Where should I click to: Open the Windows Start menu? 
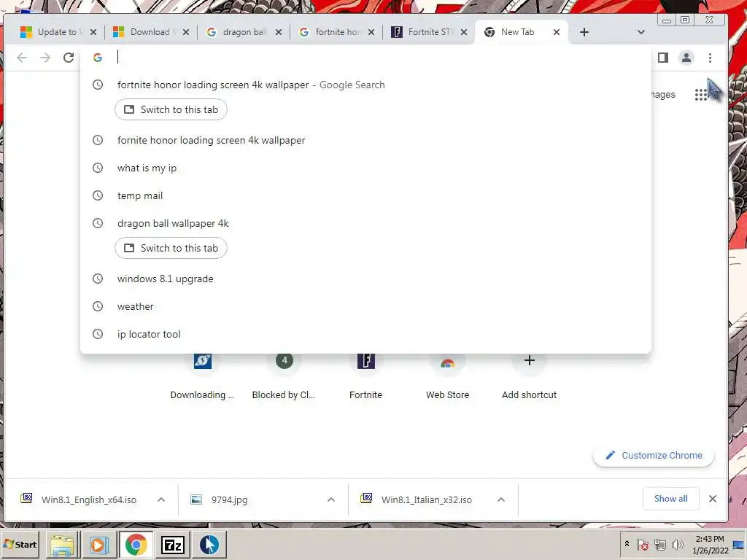click(20, 544)
